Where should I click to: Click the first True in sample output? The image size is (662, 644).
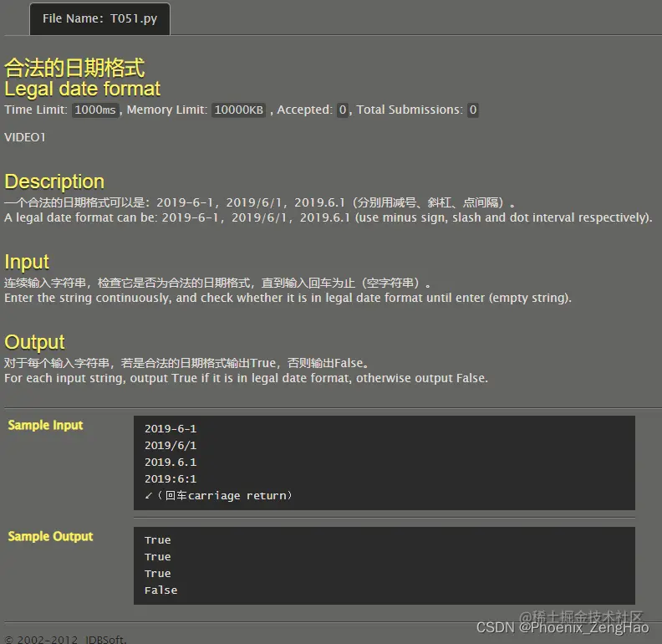(157, 540)
